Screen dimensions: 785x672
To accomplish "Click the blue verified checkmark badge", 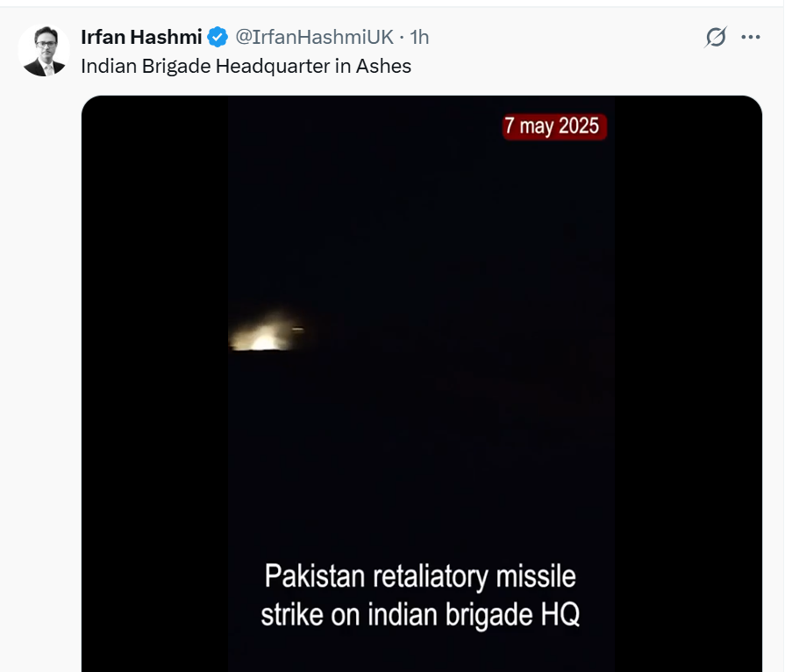I will click(x=218, y=37).
